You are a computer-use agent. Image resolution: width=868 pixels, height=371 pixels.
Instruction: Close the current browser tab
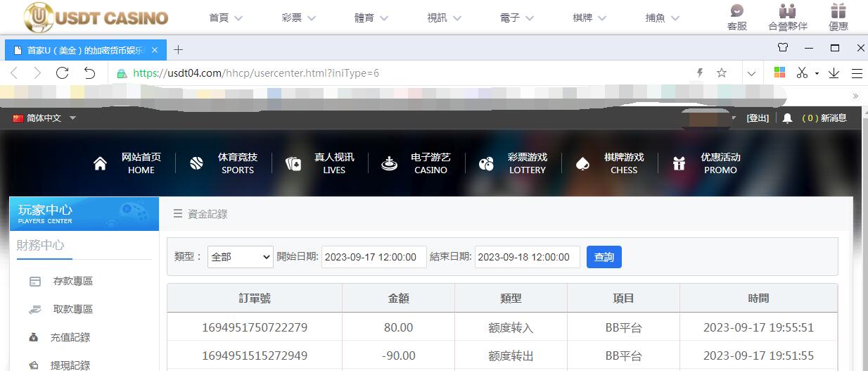[155, 50]
